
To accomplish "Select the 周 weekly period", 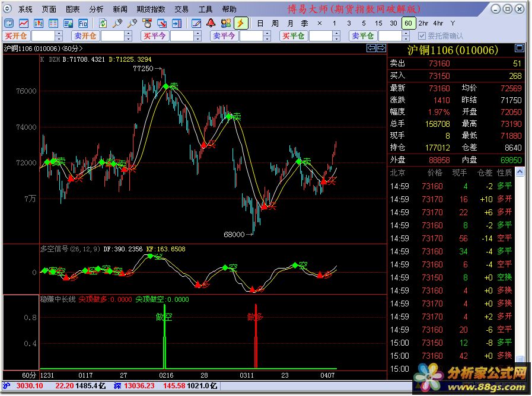I will [275, 23].
